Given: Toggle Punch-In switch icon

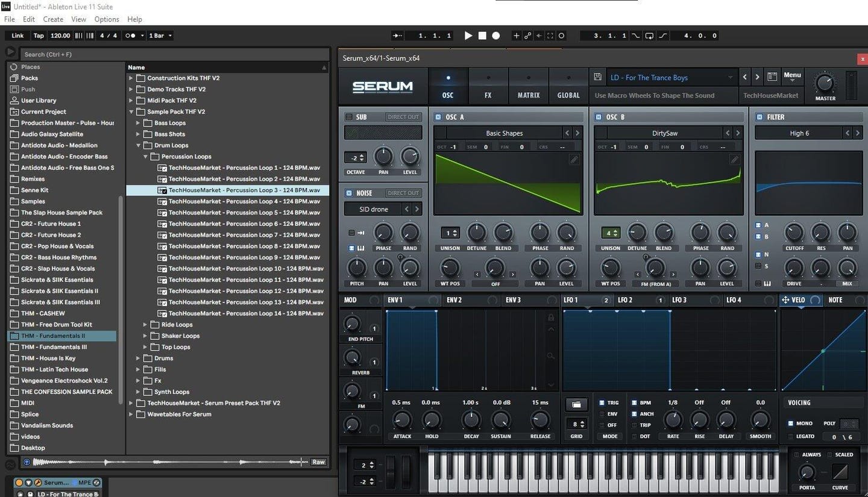Looking at the screenshot, I should pyautogui.click(x=635, y=36).
